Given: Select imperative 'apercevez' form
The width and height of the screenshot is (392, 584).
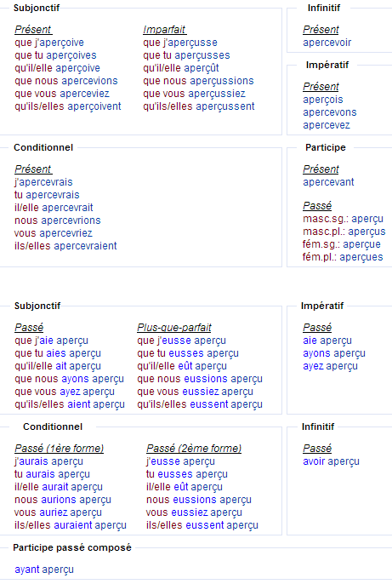Looking at the screenshot, I should point(327,125).
